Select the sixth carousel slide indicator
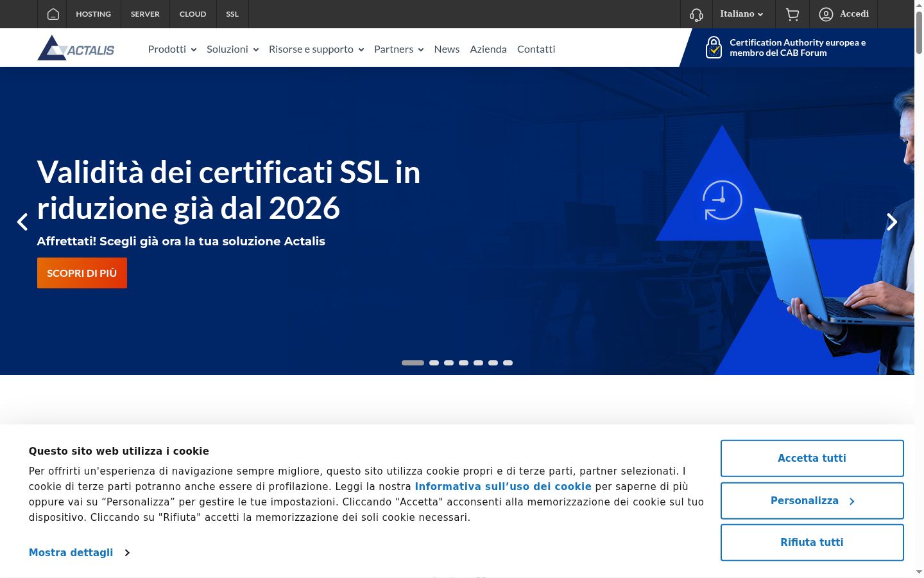The height and width of the screenshot is (578, 924). click(x=493, y=363)
